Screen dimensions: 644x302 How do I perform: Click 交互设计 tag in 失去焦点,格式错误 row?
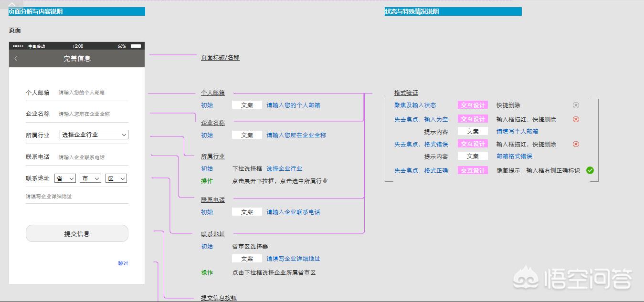point(473,144)
